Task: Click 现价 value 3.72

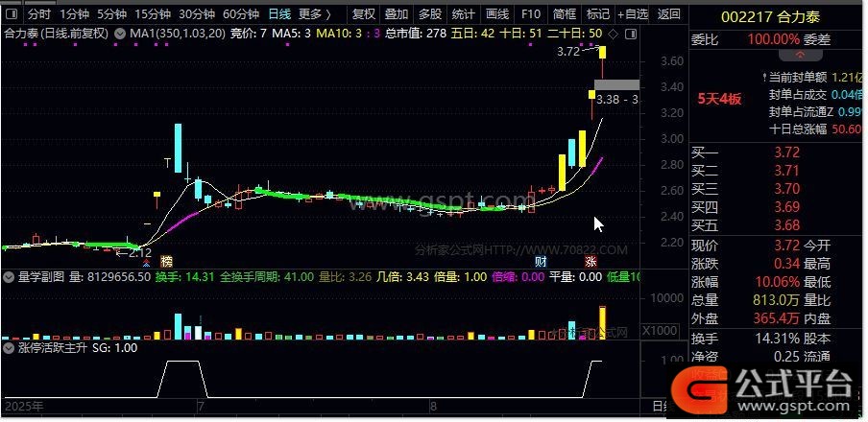Action: (786, 245)
